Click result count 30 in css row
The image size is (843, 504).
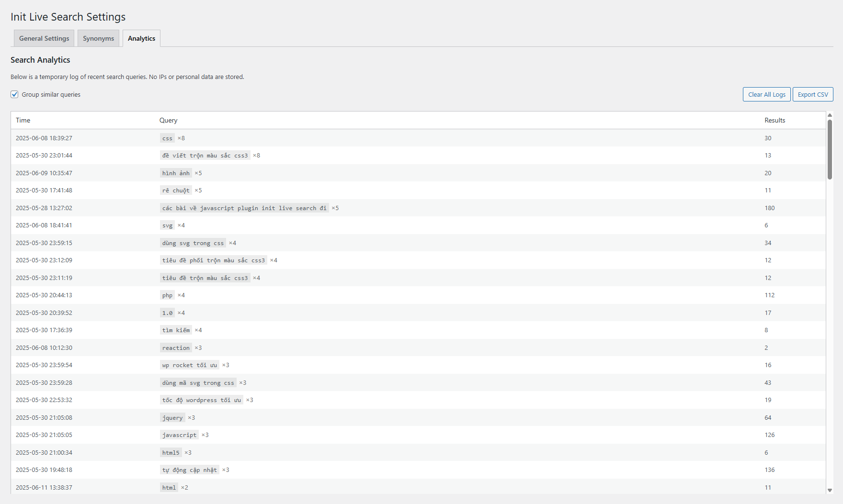pyautogui.click(x=768, y=138)
